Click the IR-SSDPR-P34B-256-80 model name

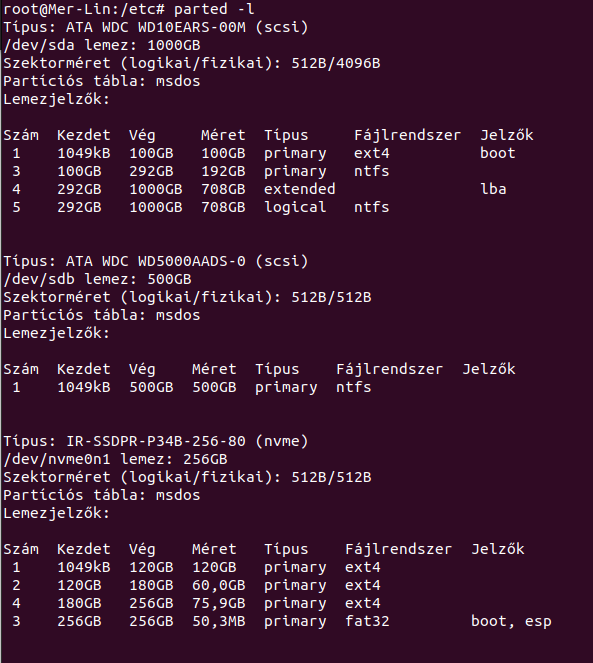156,441
